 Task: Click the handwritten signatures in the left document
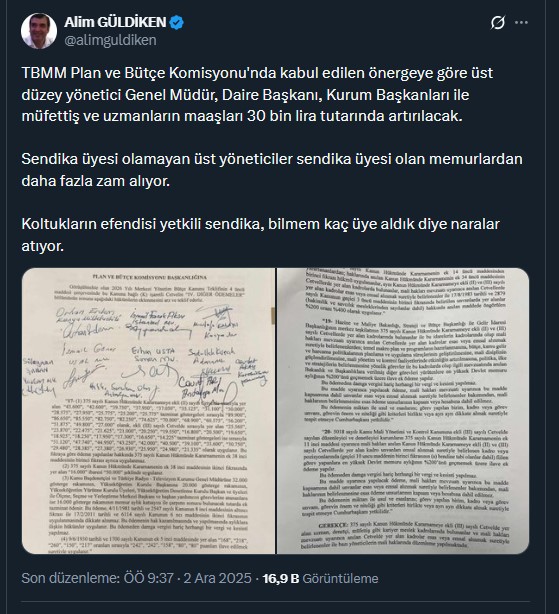click(x=147, y=350)
